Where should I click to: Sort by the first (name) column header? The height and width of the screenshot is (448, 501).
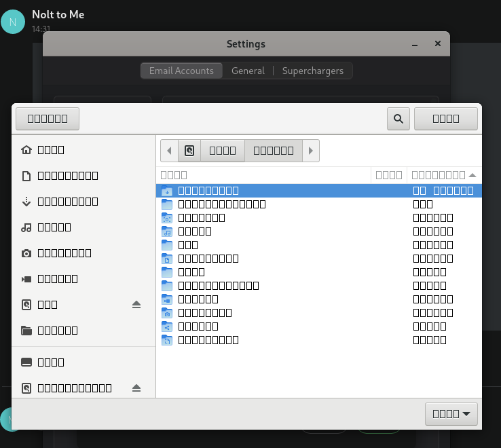263,175
